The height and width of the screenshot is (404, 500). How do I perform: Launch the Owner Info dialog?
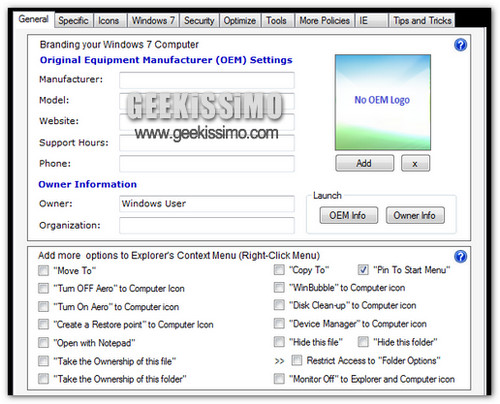tap(415, 215)
